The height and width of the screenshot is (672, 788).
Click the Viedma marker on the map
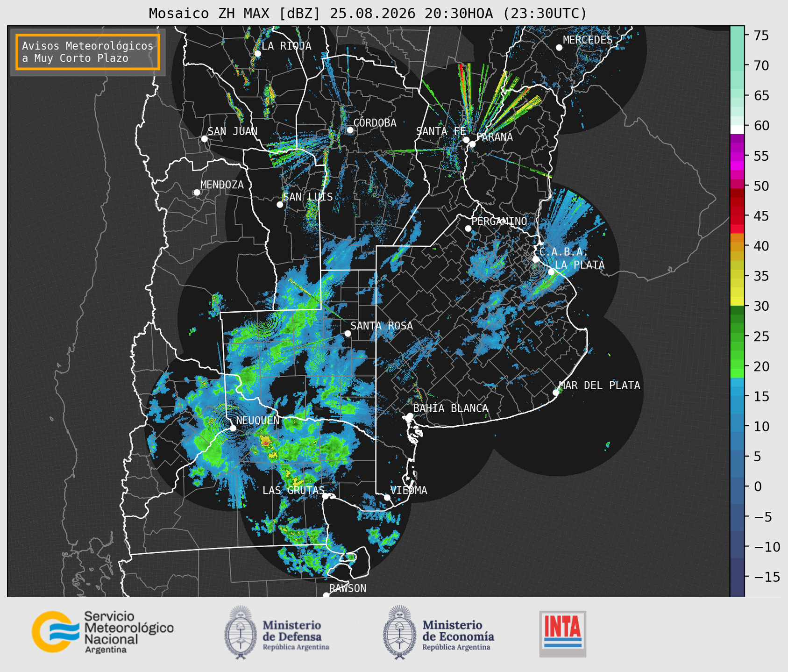[x=387, y=497]
